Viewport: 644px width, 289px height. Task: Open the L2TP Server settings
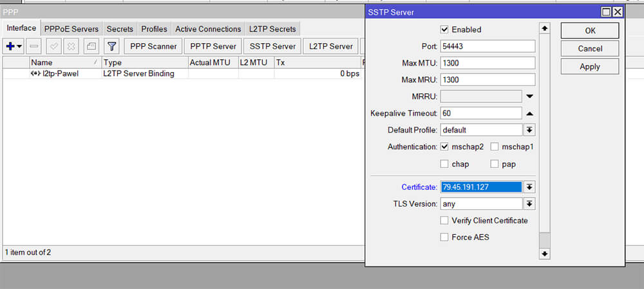pyautogui.click(x=331, y=46)
